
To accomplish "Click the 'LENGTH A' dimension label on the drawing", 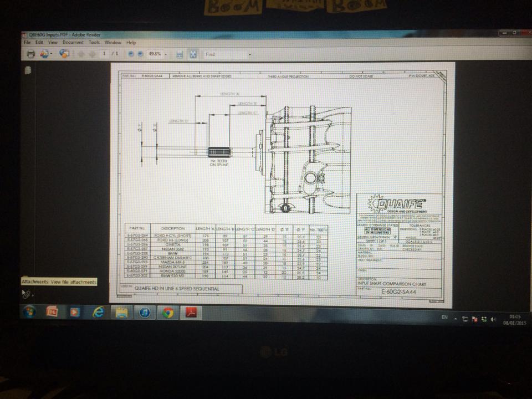I will (229, 94).
